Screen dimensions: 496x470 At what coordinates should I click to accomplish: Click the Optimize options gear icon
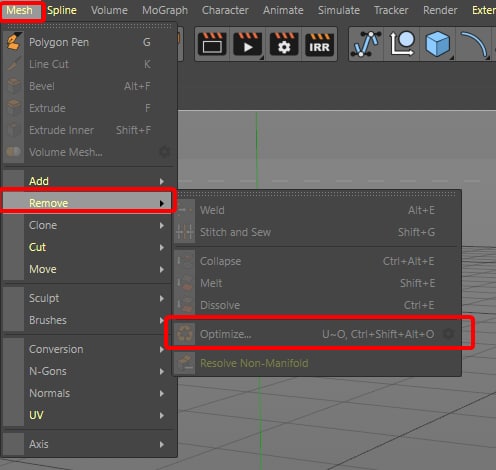click(x=449, y=333)
